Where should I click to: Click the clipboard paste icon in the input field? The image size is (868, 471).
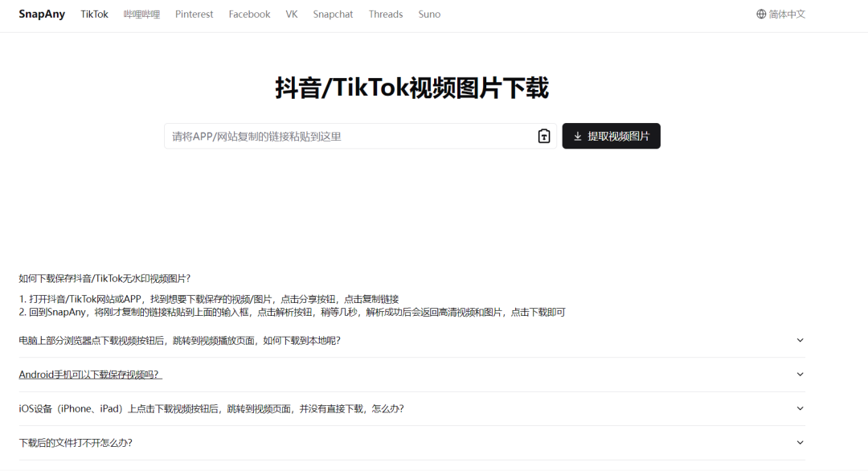543,136
